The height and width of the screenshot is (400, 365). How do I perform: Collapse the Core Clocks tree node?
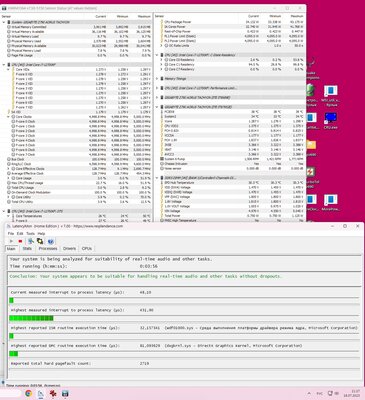[x=9, y=117]
